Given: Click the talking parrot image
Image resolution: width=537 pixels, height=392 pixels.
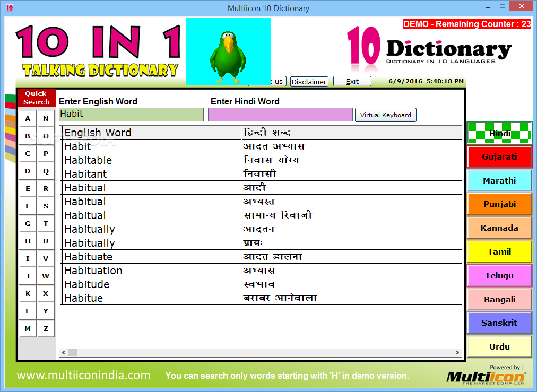Looking at the screenshot, I should click(228, 51).
